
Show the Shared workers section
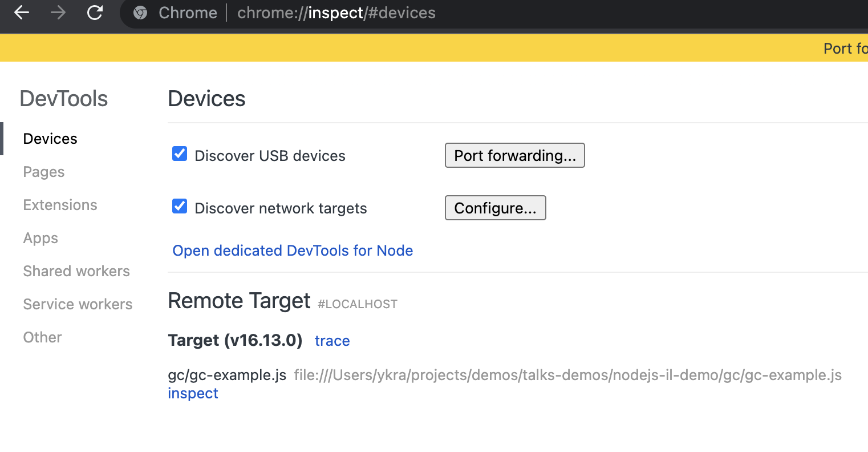pos(76,271)
